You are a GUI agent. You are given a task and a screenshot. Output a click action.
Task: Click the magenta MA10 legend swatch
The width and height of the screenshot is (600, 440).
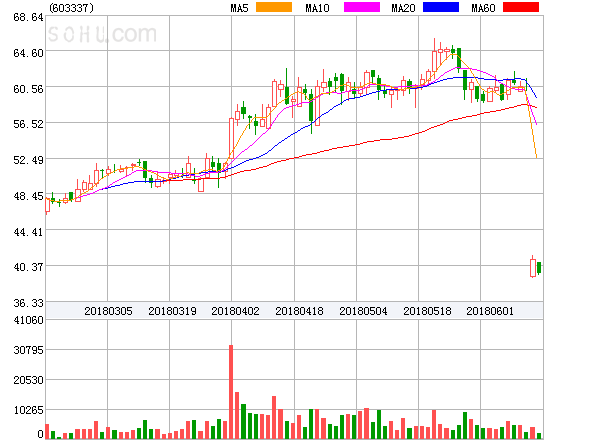click(x=362, y=7)
